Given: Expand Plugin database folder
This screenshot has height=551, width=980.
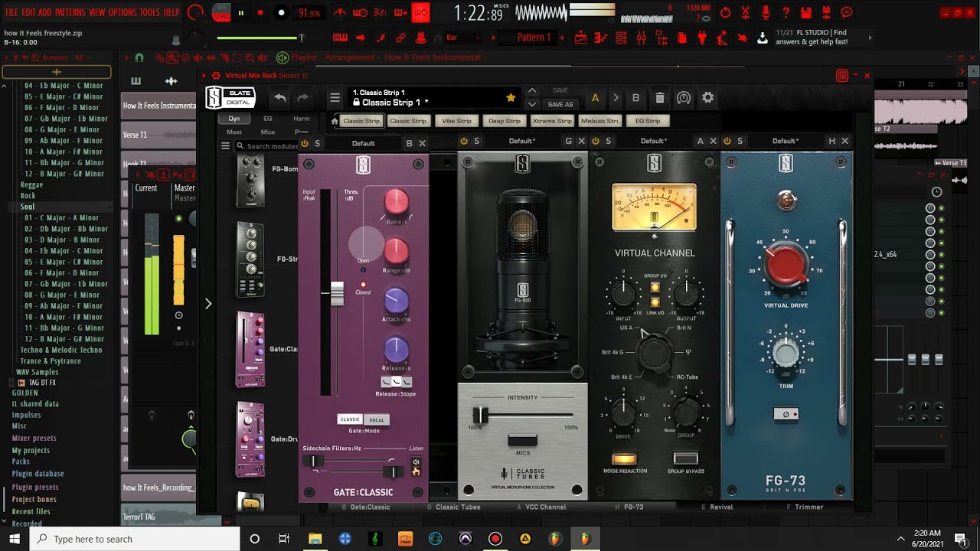Looking at the screenshot, I should pyautogui.click(x=38, y=474).
